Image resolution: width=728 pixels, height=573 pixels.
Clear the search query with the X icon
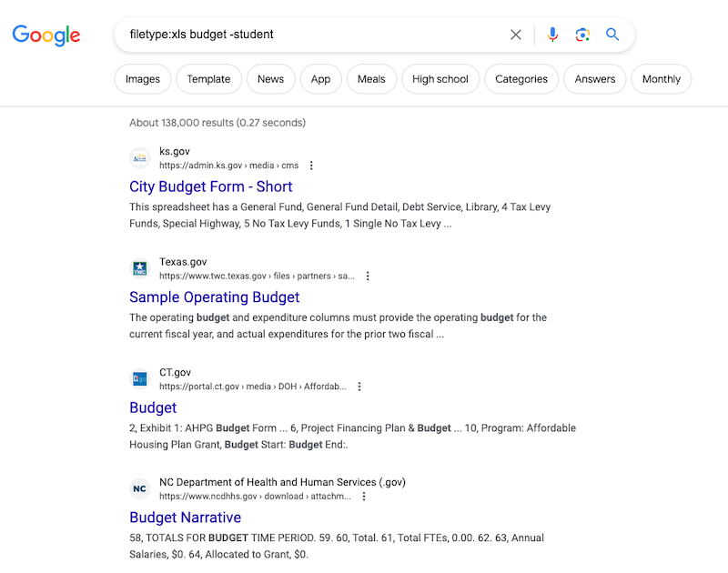pos(515,34)
